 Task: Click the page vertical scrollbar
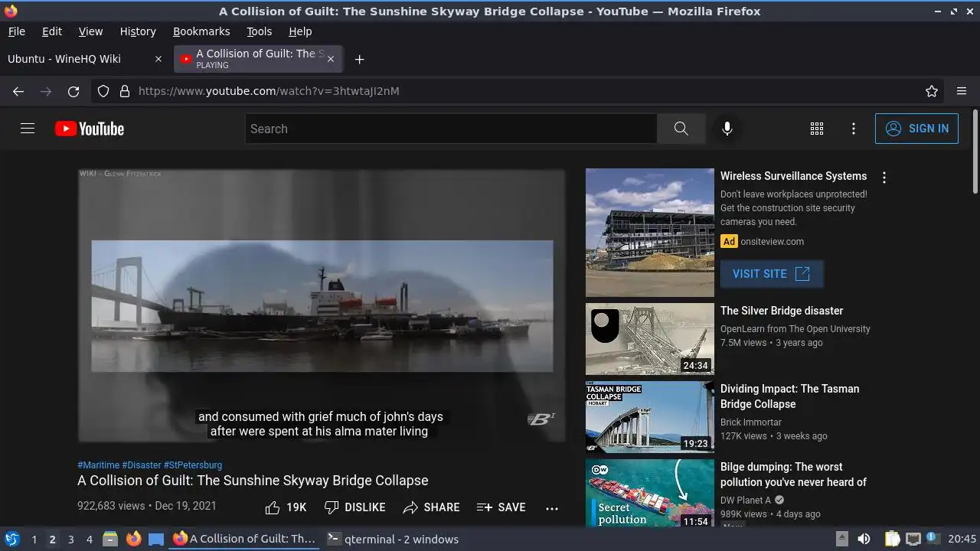975,152
